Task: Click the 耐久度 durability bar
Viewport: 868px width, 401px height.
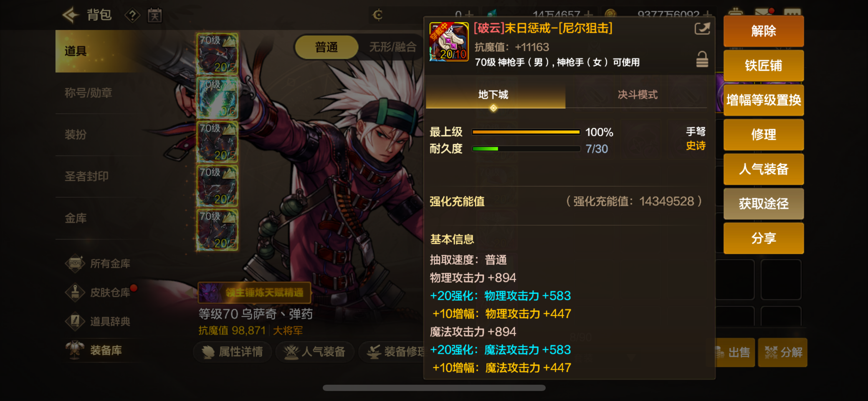Action: tap(526, 149)
